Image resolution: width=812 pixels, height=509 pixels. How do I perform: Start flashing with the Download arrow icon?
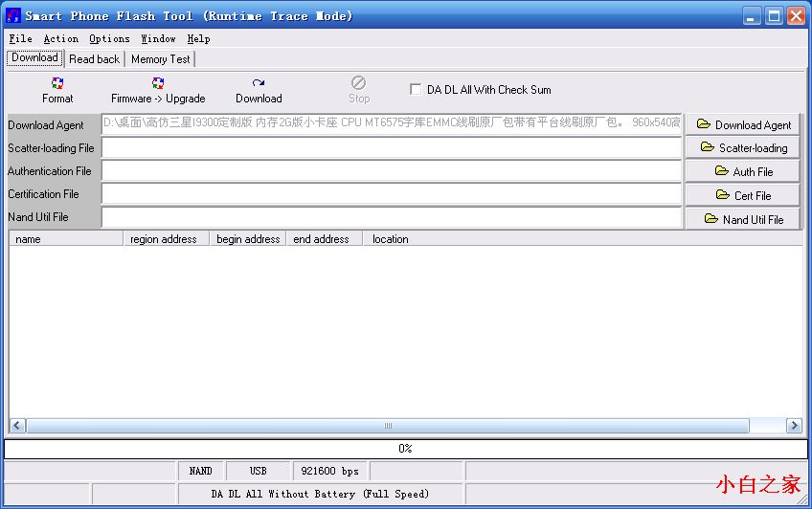[259, 83]
